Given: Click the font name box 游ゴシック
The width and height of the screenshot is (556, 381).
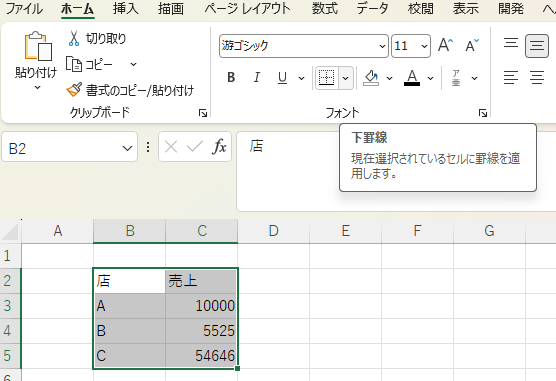Looking at the screenshot, I should 299,46.
